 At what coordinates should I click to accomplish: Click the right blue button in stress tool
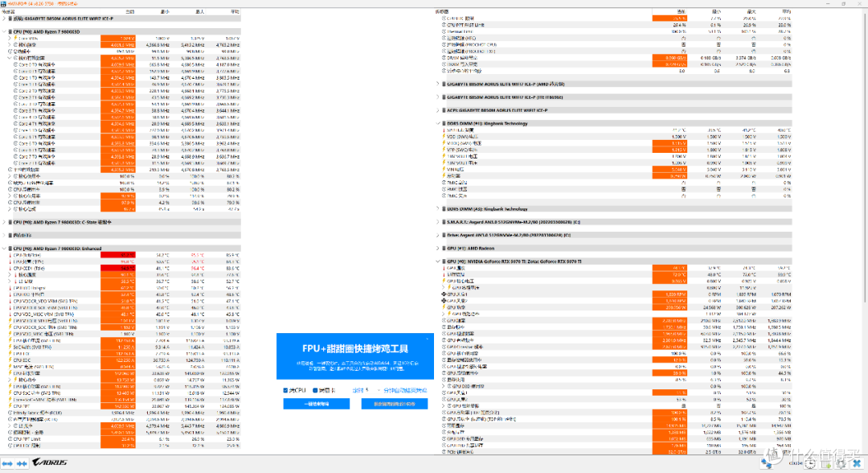point(394,404)
